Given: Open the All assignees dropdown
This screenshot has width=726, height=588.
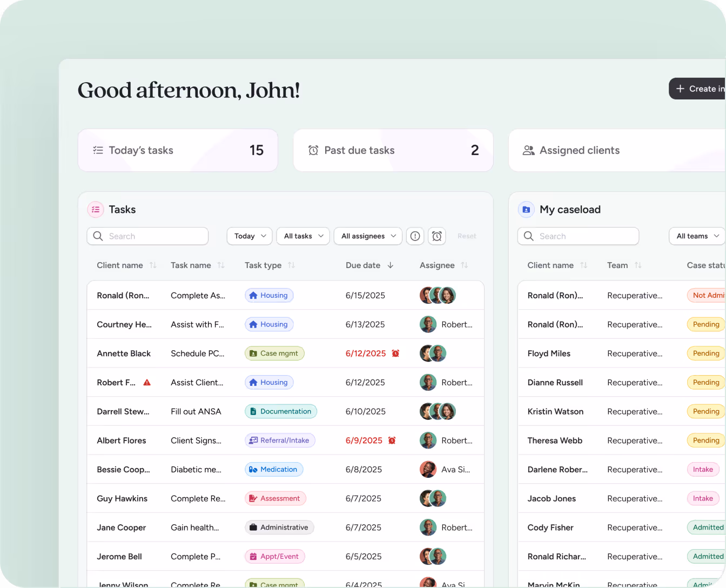Looking at the screenshot, I should coord(368,236).
